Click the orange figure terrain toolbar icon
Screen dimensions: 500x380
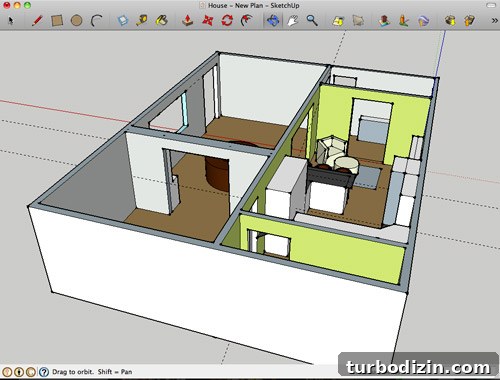[x=404, y=21]
